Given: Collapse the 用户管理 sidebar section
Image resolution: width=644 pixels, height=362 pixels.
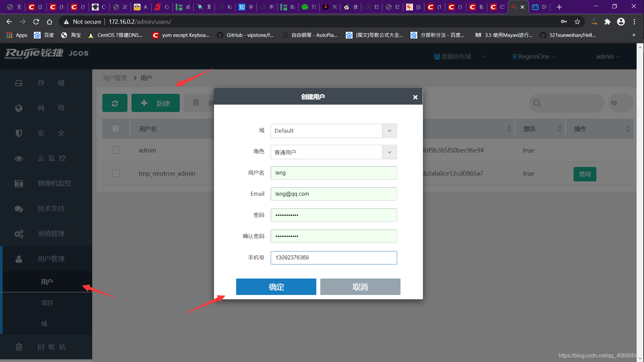Looking at the screenshot, I should tap(46, 259).
